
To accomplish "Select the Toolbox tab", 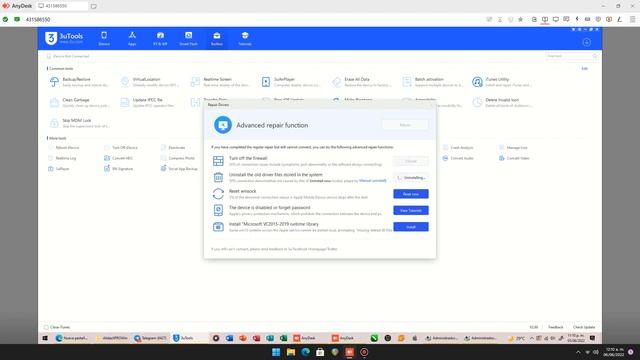I will click(217, 38).
